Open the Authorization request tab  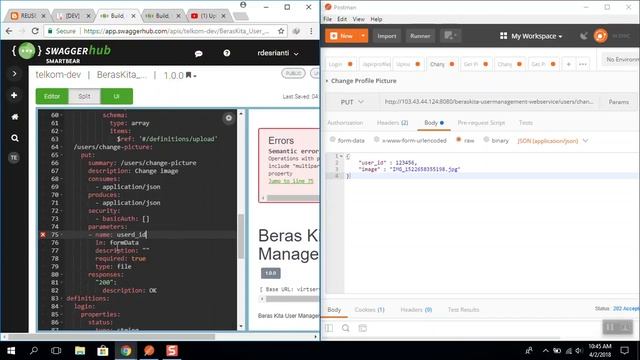tap(345, 122)
